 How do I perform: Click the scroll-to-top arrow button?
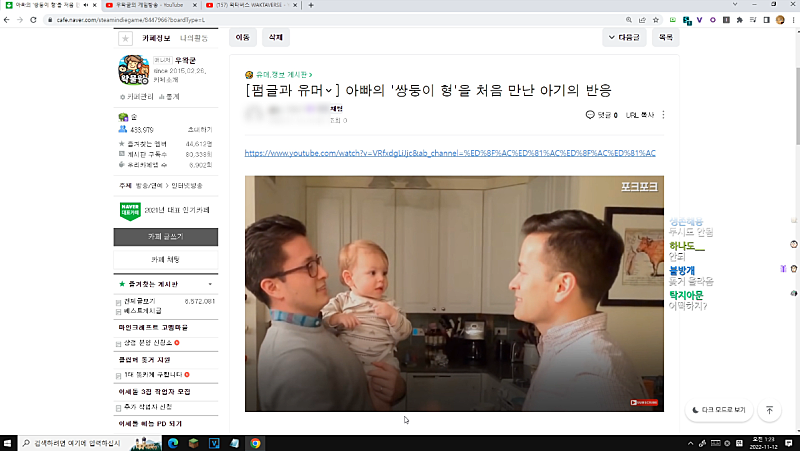(x=769, y=410)
